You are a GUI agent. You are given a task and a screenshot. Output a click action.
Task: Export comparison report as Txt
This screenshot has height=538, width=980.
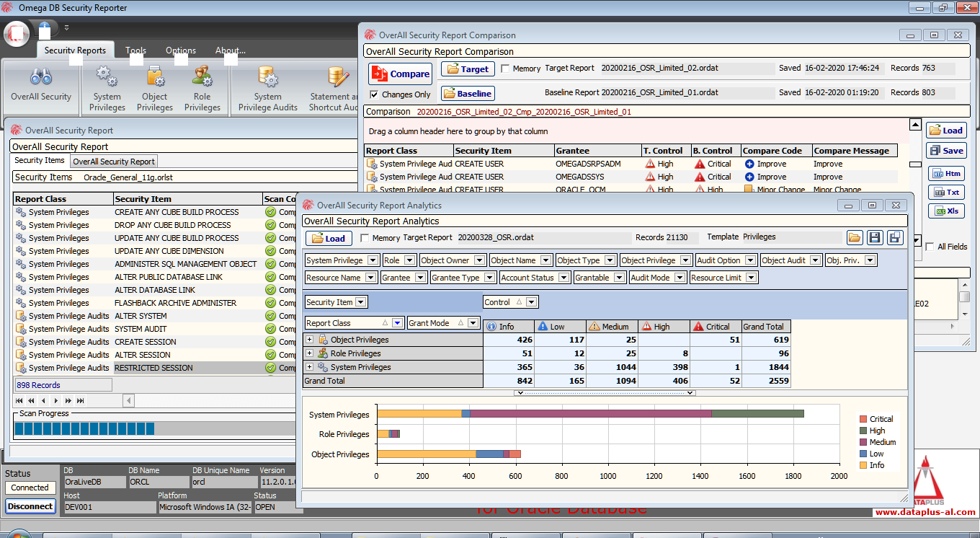tap(946, 193)
